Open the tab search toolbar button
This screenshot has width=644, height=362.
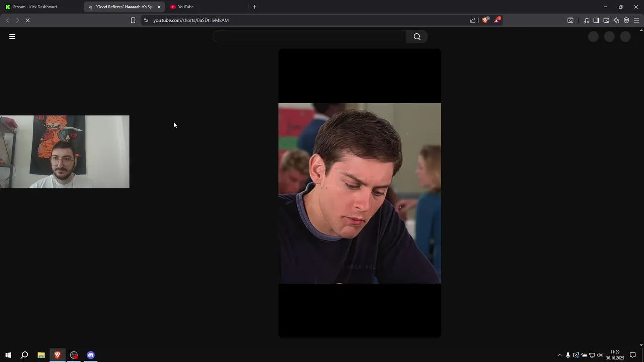pos(570,20)
